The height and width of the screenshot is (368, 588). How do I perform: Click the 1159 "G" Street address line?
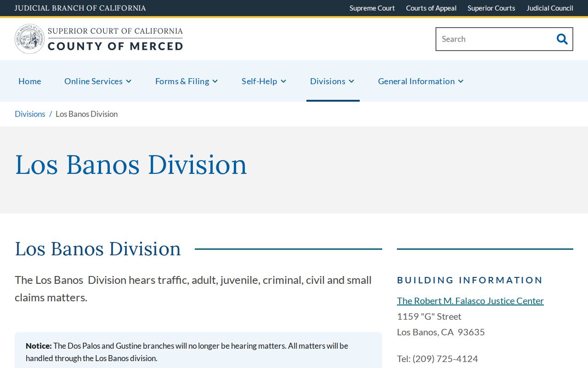[429, 316]
